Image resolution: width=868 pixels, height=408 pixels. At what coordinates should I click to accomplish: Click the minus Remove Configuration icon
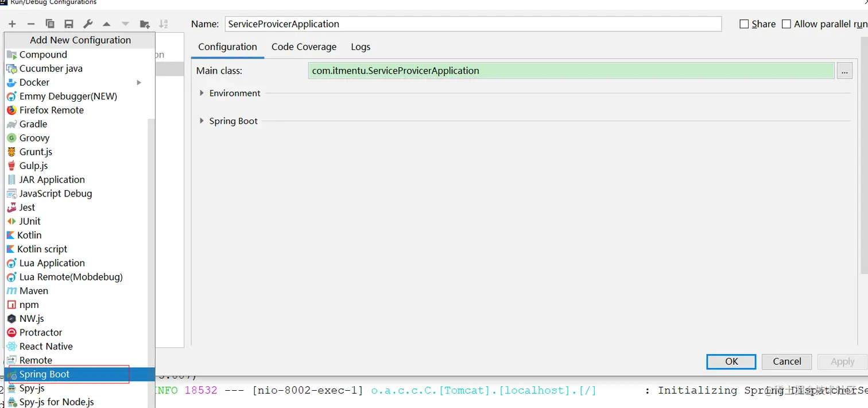tap(31, 24)
